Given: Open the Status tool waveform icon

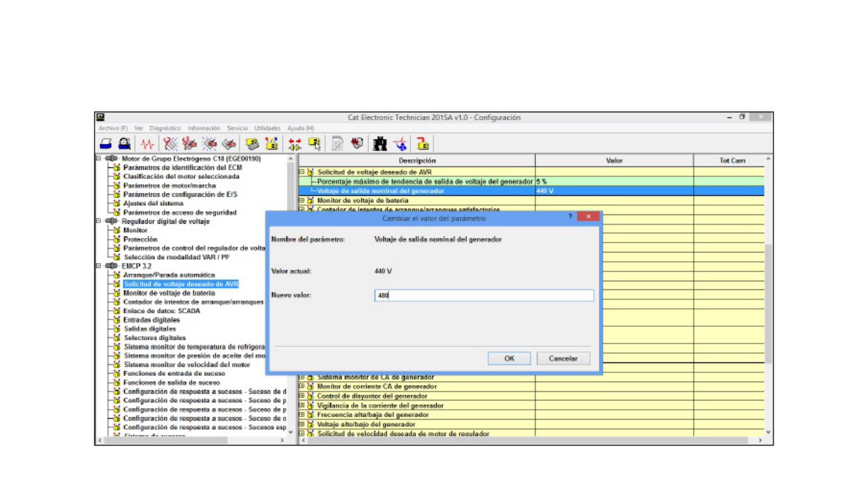Looking at the screenshot, I should point(147,144).
